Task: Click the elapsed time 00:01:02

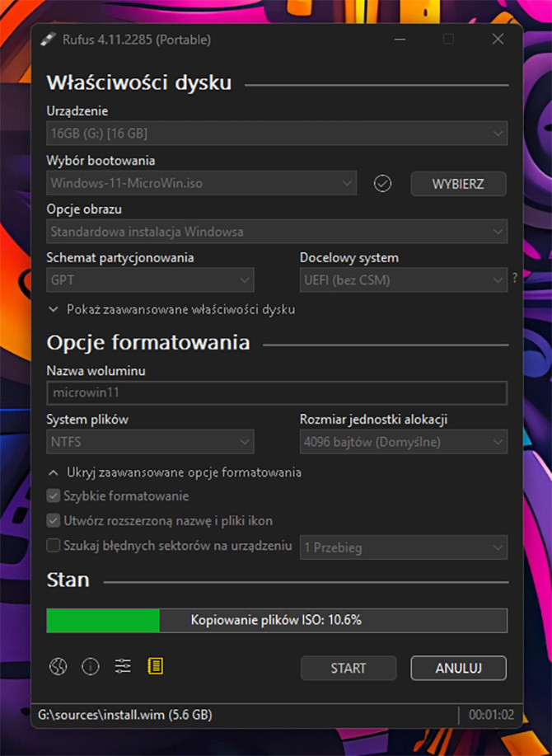Action: [491, 715]
